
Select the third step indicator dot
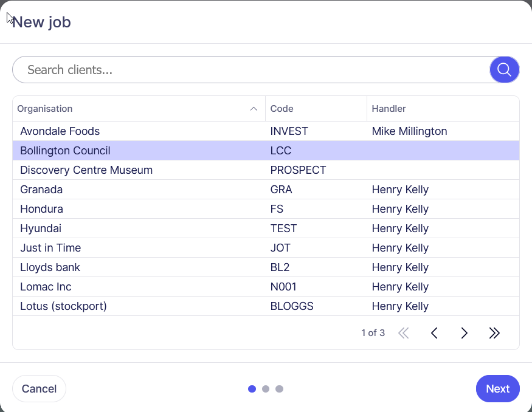click(x=280, y=389)
